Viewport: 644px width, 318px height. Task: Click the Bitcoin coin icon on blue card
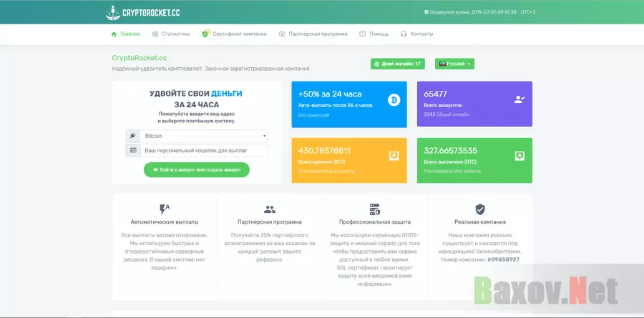(x=394, y=100)
